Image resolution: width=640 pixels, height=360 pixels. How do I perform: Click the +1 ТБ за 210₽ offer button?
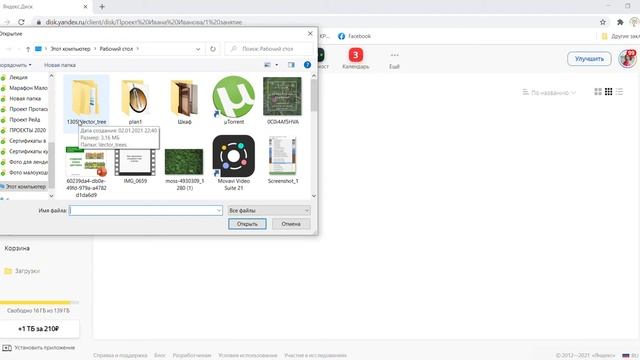(39, 329)
